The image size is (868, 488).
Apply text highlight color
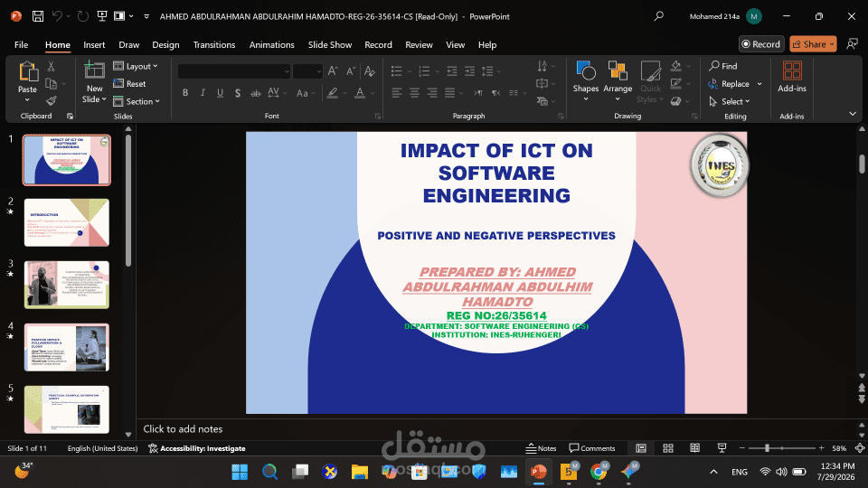tap(332, 93)
